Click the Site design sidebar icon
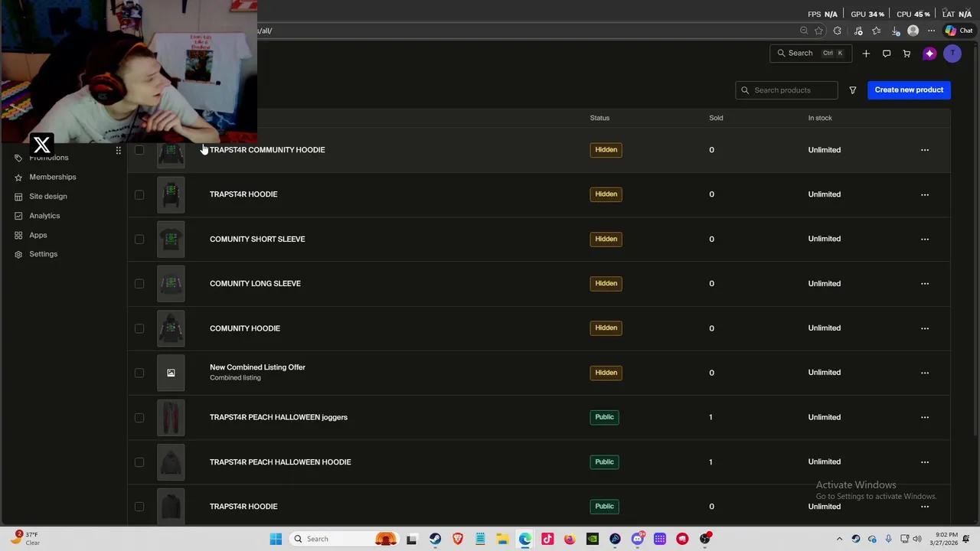Screen dimensions: 980x551 18,197
